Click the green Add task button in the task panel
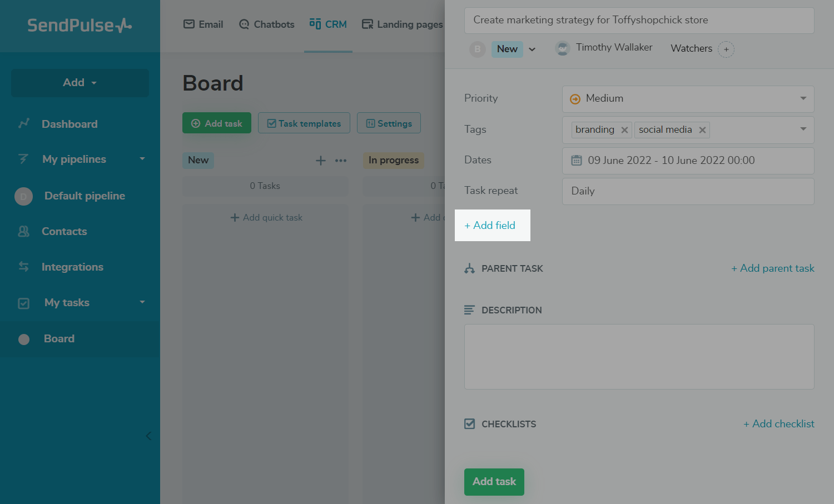This screenshot has width=834, height=504. coord(494,482)
